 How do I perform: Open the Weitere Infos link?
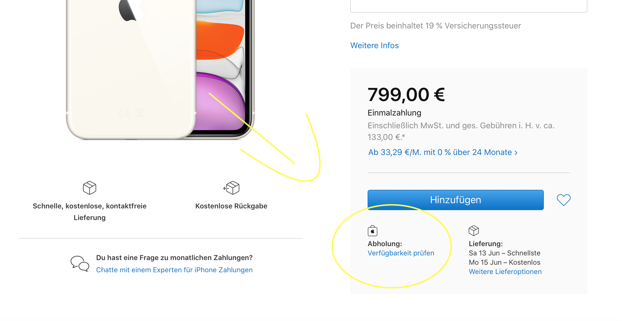[x=374, y=46]
